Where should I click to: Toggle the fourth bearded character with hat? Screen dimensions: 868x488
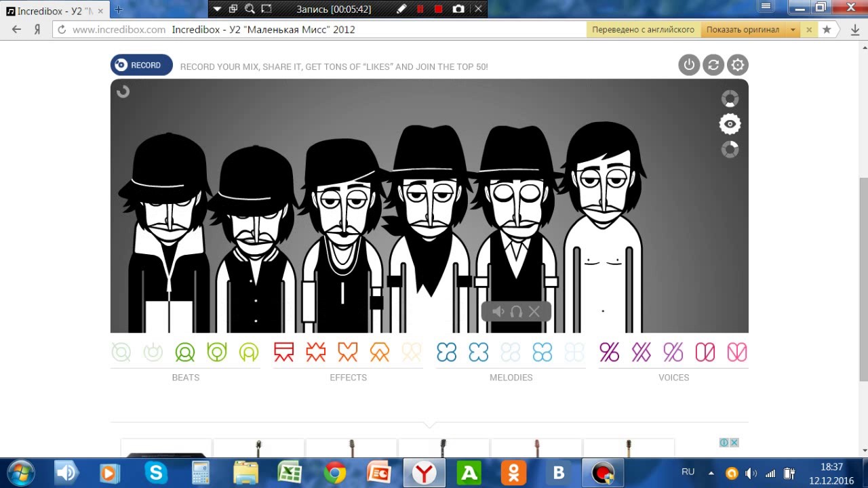(x=429, y=229)
